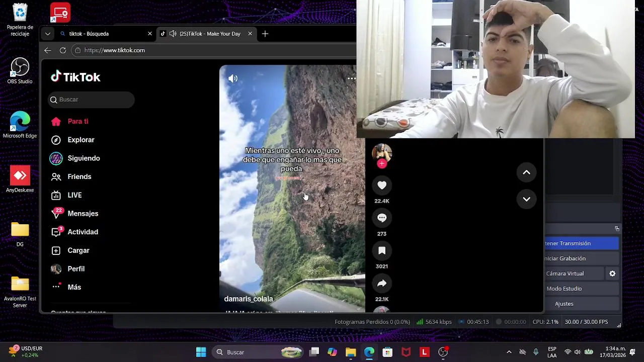The image size is (644, 362).
Task: Click the address bar with tiktok.com
Action: (x=214, y=50)
